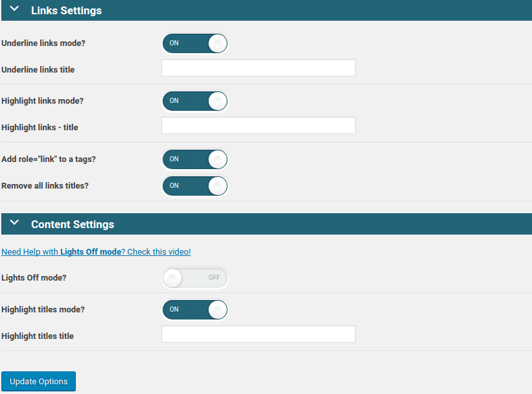Disable the Highlight links mode switch
532x394 pixels.
pyautogui.click(x=194, y=101)
